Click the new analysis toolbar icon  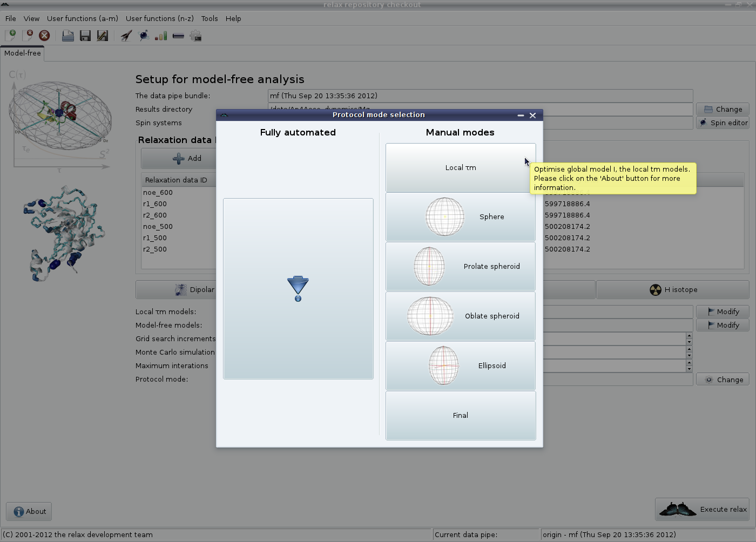tap(11, 36)
